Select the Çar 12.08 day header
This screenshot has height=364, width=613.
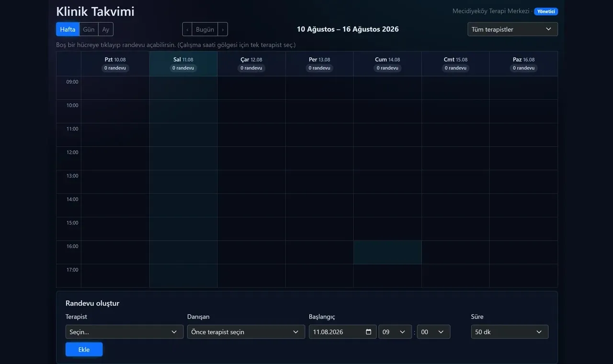click(x=251, y=64)
